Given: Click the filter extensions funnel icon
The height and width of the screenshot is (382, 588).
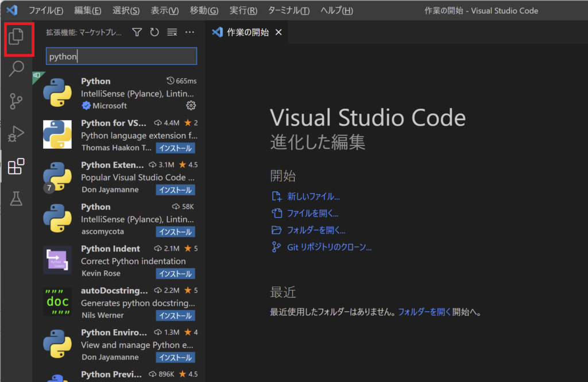Looking at the screenshot, I should pos(137,32).
